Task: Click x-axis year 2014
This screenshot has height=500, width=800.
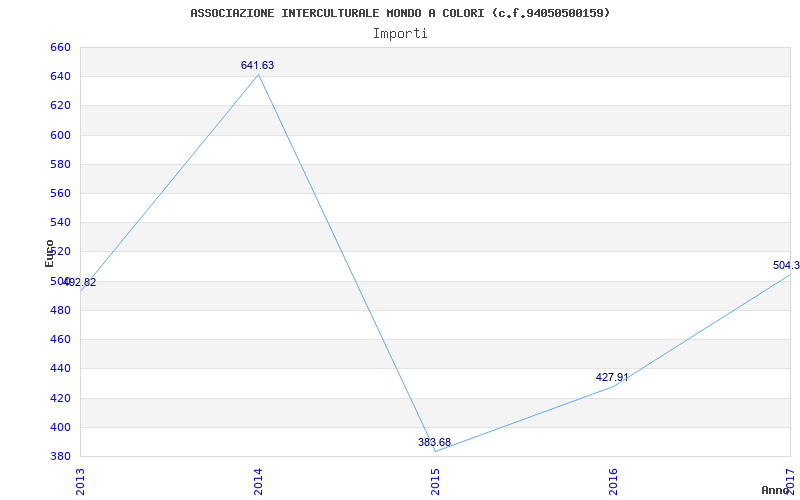Action: click(258, 482)
